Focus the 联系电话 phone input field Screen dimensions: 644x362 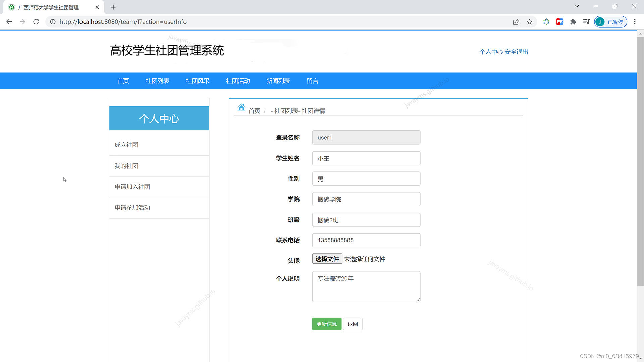366,240
